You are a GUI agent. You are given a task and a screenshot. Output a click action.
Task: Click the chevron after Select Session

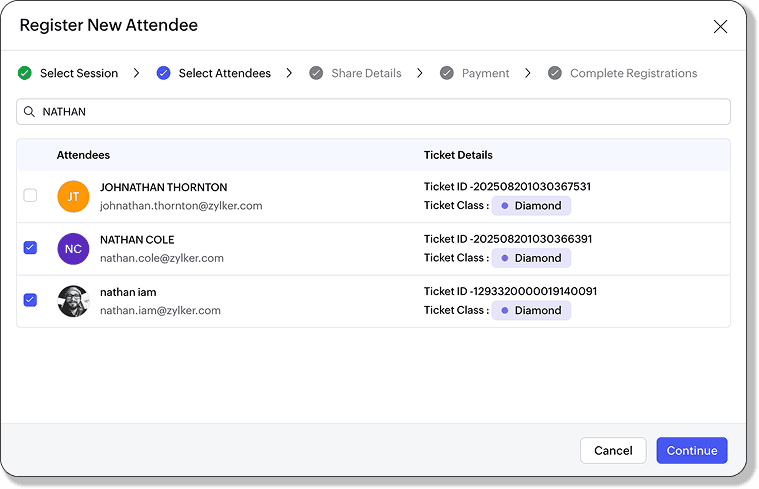[x=138, y=73]
